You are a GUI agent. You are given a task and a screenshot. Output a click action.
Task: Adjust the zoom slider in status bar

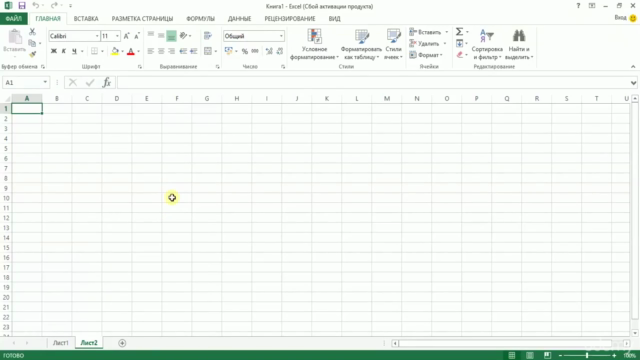pyautogui.click(x=587, y=356)
